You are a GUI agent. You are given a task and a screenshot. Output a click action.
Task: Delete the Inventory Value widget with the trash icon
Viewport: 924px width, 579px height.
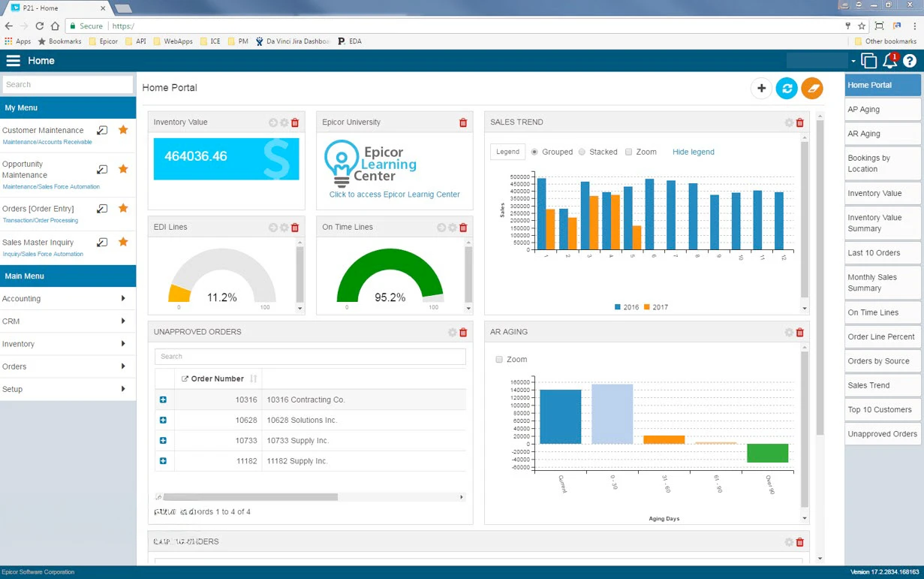(295, 122)
